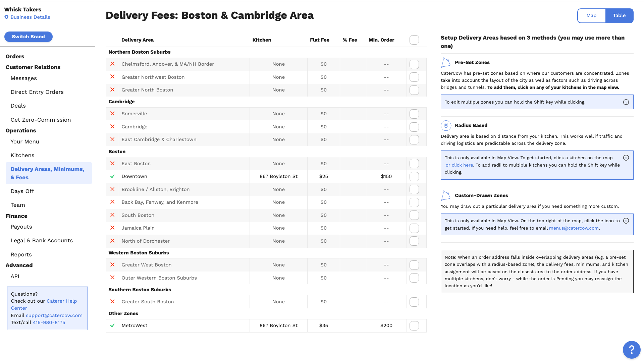Click the red X icon beside East Boston

pyautogui.click(x=112, y=164)
